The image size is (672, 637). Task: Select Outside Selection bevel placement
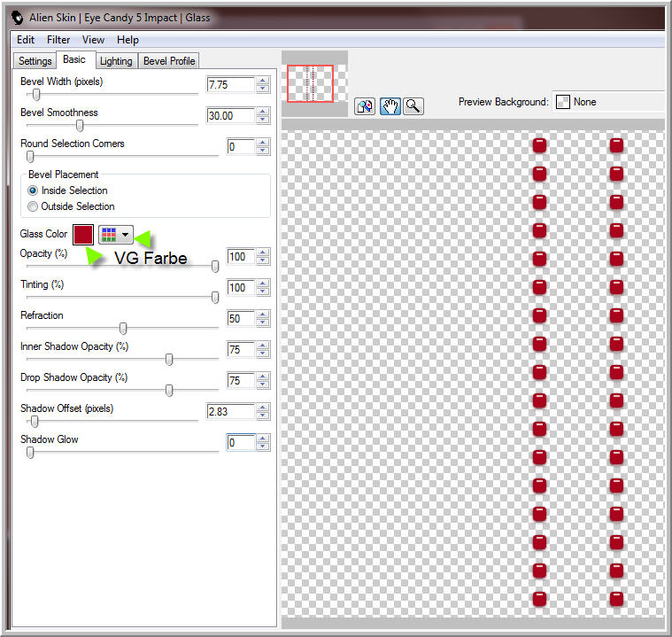click(33, 206)
